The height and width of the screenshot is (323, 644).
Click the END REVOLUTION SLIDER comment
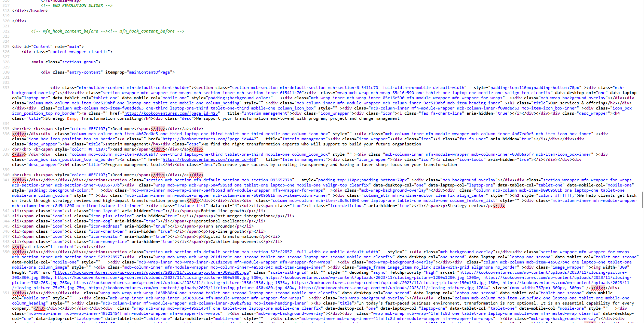(x=77, y=5)
